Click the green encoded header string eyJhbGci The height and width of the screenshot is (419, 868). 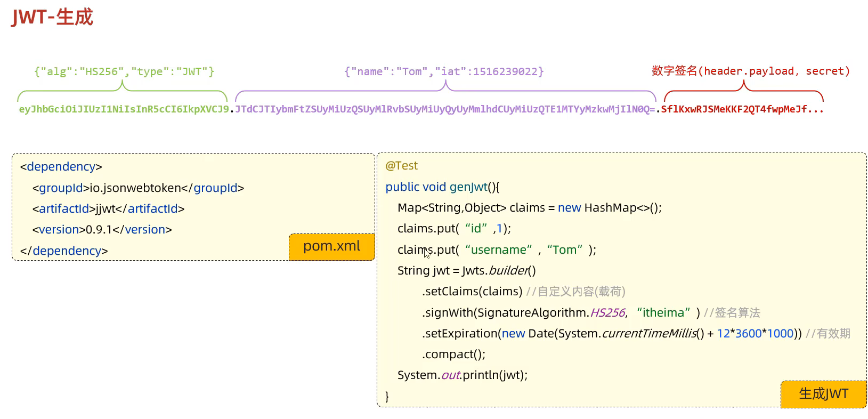tap(124, 109)
